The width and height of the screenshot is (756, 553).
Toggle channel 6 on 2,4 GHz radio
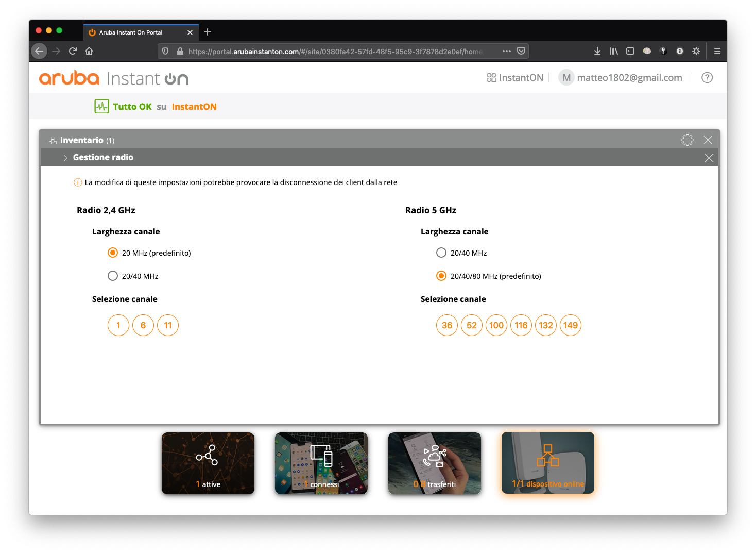[143, 325]
